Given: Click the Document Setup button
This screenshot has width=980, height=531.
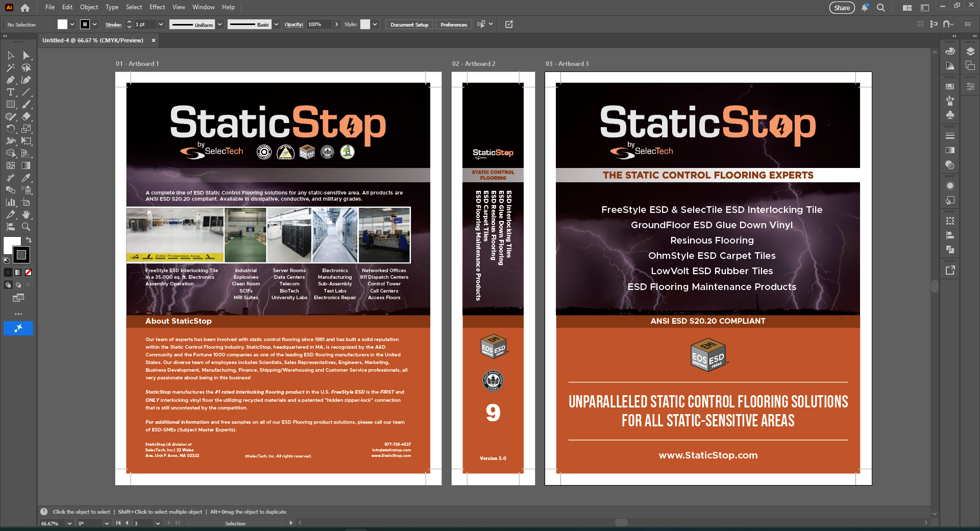Looking at the screenshot, I should 409,25.
